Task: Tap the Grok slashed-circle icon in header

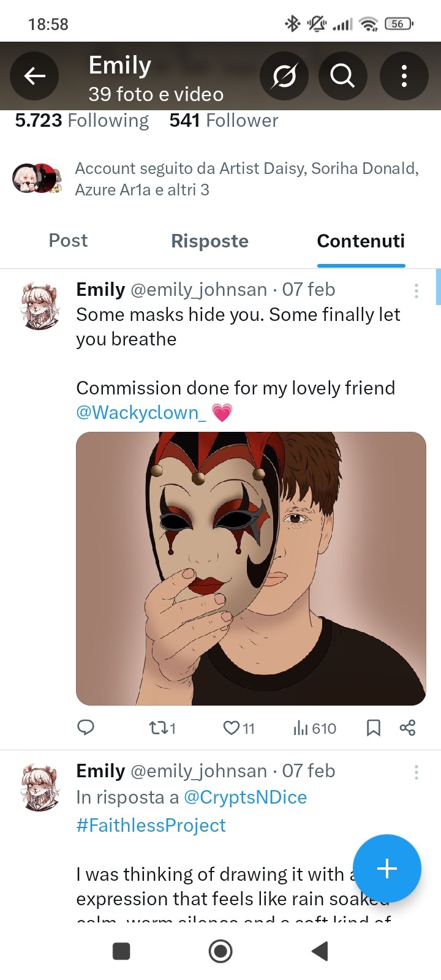Action: 284,76
